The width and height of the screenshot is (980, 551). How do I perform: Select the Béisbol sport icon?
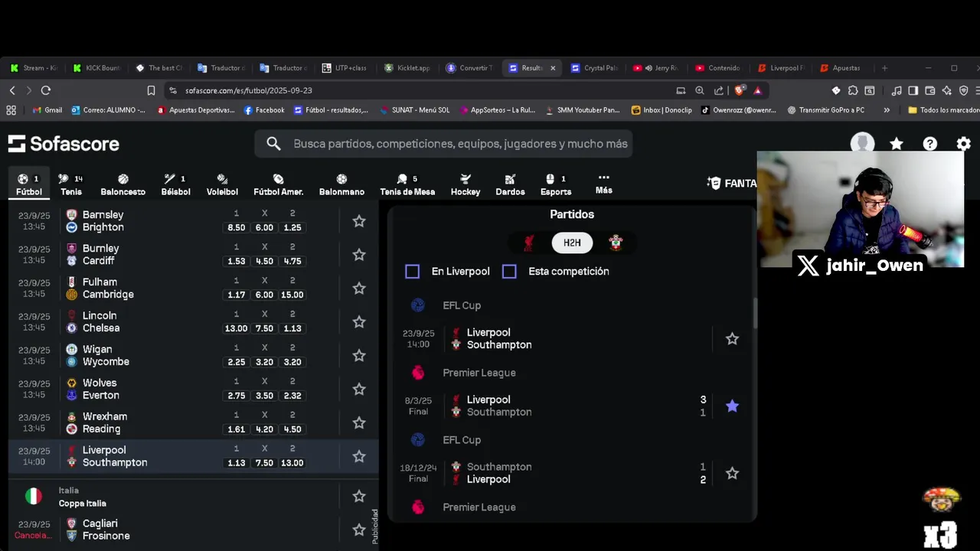175,184
